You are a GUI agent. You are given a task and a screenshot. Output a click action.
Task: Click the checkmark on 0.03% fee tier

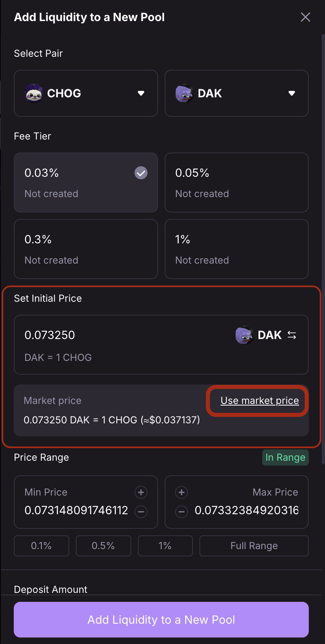point(141,173)
